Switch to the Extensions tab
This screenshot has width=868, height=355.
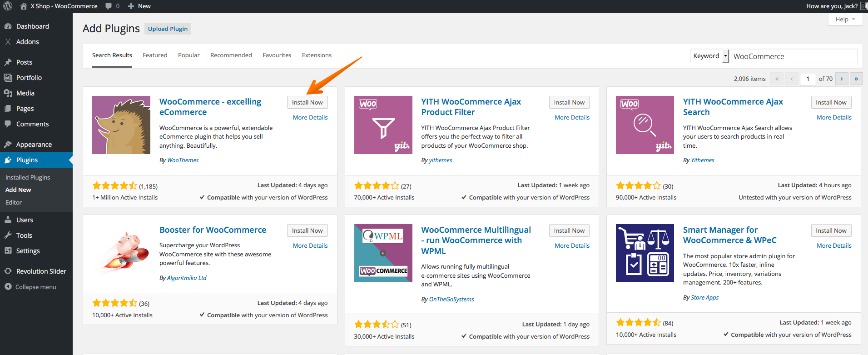(317, 55)
